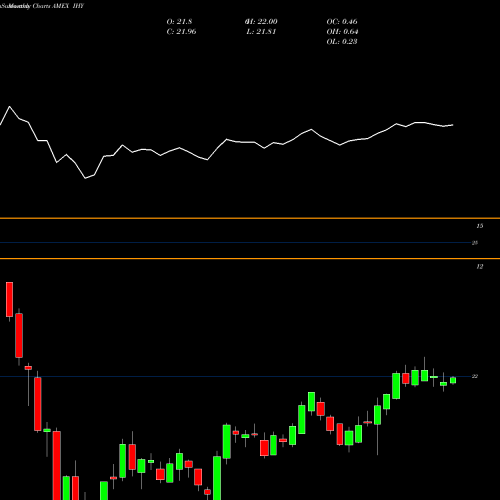500x500 pixels.
Task: Select the low price value L: 21.81
Action: (261, 32)
